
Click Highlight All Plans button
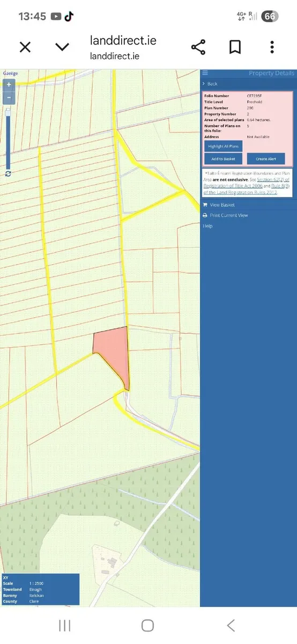click(x=223, y=146)
